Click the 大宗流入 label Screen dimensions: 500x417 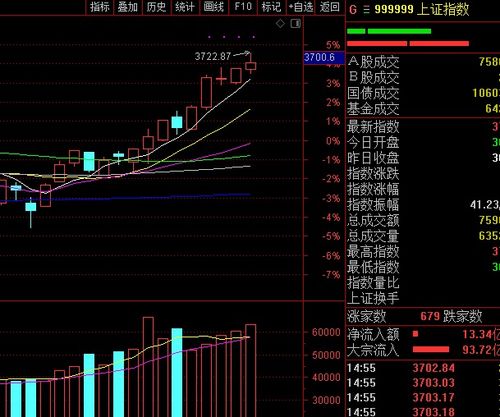pyautogui.click(x=373, y=350)
